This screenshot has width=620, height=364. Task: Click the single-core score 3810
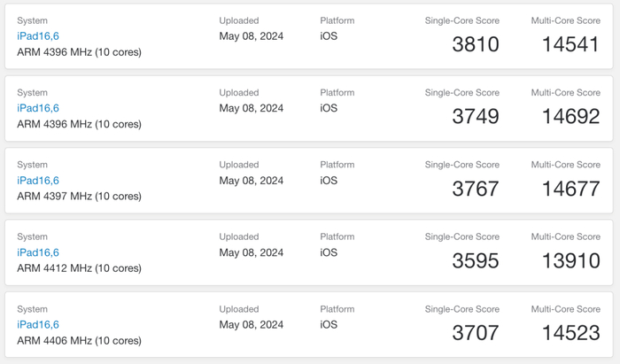point(475,44)
